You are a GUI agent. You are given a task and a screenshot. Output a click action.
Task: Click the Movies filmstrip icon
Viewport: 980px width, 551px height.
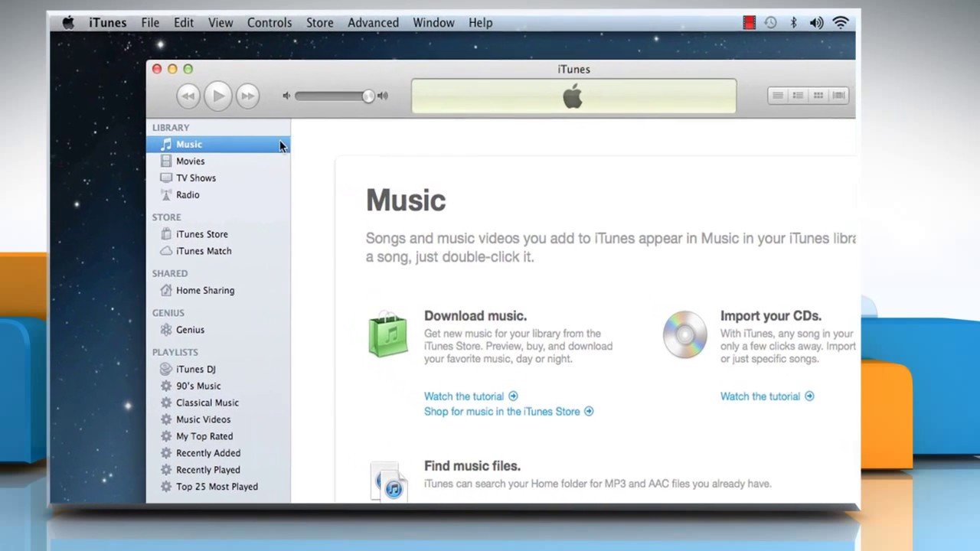(166, 161)
